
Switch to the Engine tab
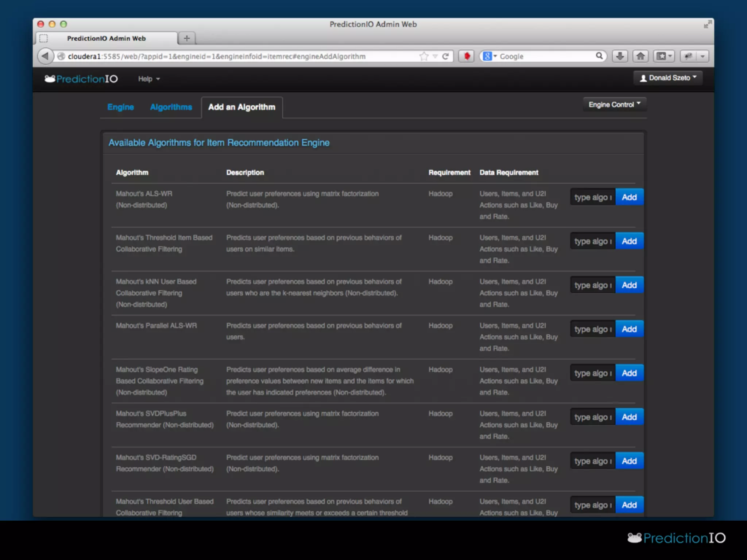click(120, 107)
